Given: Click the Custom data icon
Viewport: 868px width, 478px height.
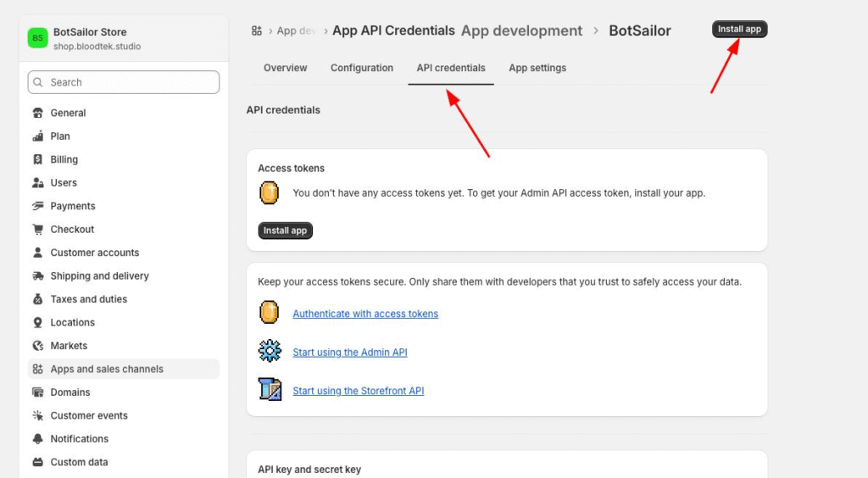Looking at the screenshot, I should (37, 461).
